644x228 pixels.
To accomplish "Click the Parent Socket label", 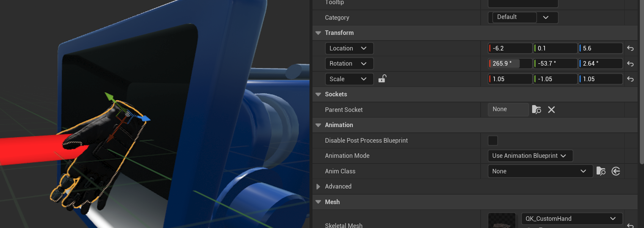I will point(344,110).
